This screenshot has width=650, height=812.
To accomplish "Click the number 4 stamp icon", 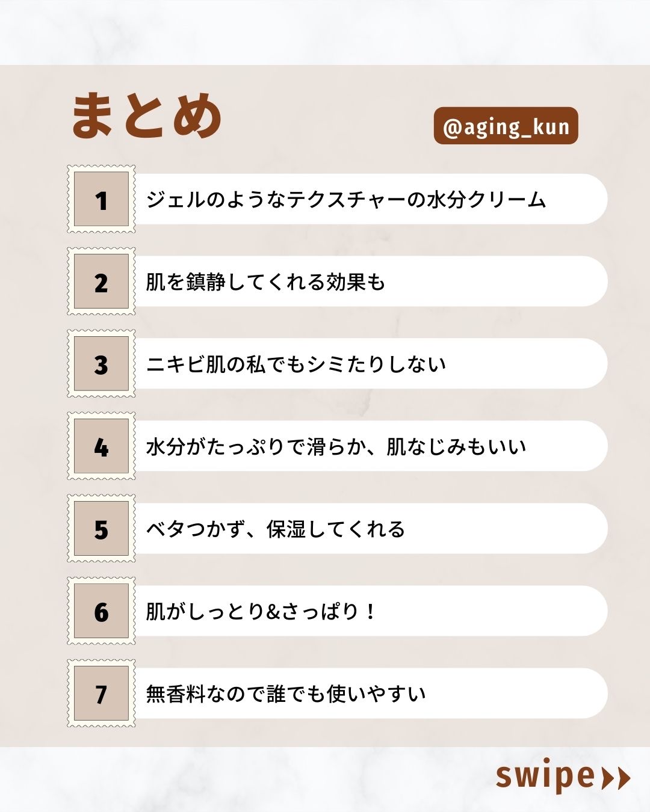I will point(101,446).
